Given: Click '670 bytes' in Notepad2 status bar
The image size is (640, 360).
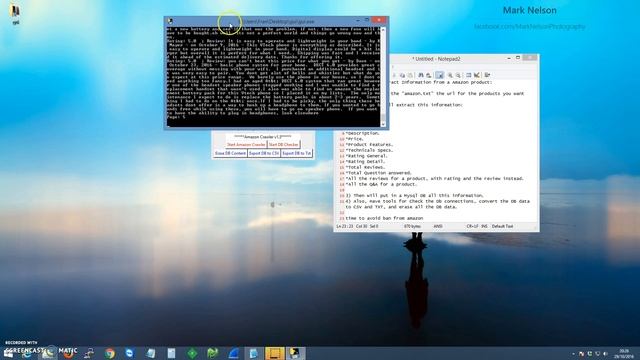Looking at the screenshot, I should (412, 226).
